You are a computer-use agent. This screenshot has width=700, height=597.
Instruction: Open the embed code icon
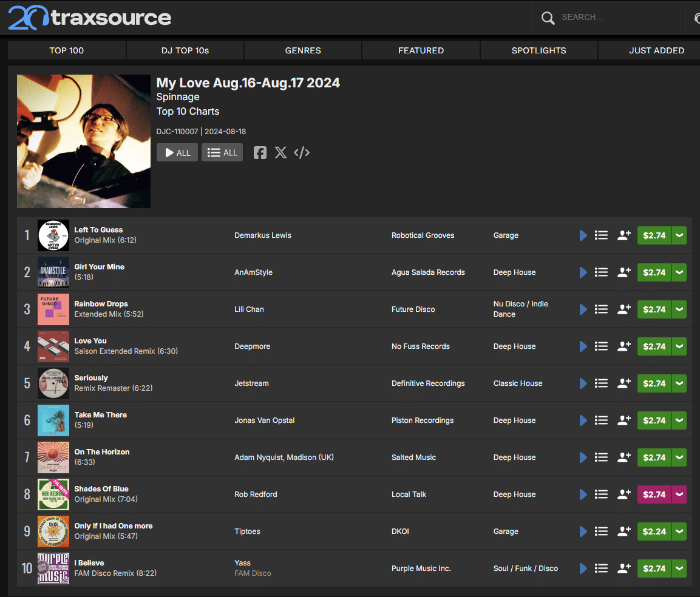[302, 153]
